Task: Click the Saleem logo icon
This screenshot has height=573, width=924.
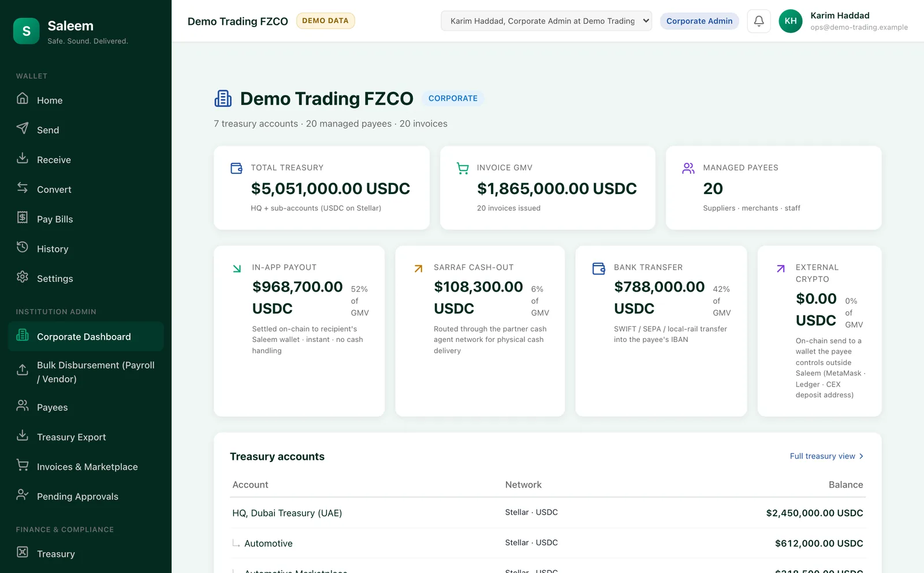Action: click(x=27, y=31)
